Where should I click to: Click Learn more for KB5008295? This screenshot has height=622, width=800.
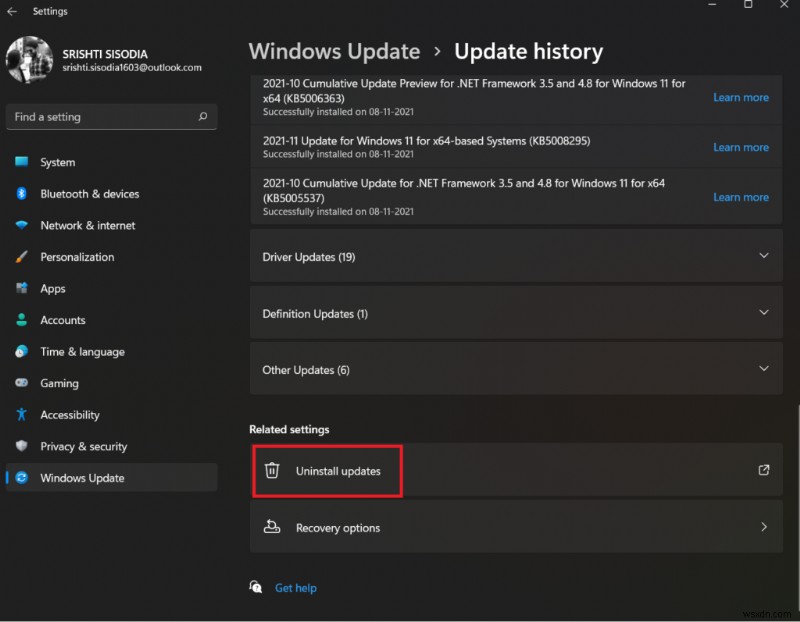pyautogui.click(x=740, y=147)
